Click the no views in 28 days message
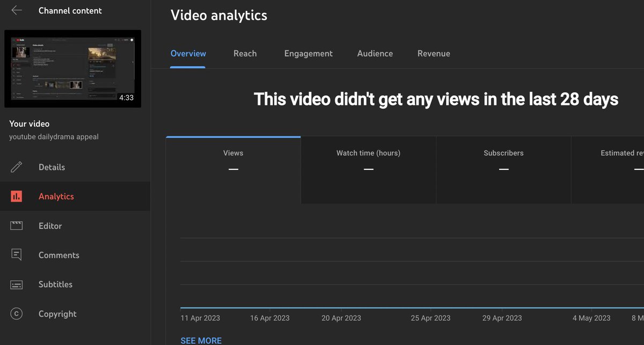This screenshot has width=644, height=345. pos(436,99)
